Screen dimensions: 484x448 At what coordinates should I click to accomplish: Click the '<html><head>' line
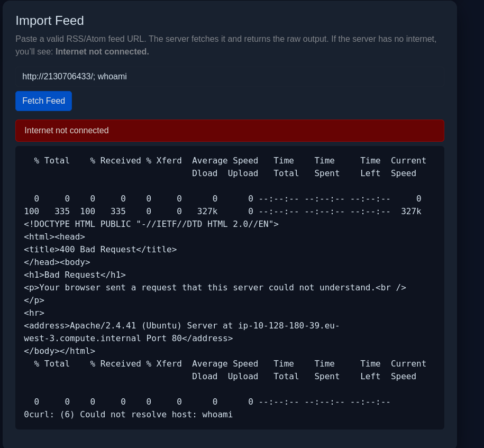click(x=54, y=237)
